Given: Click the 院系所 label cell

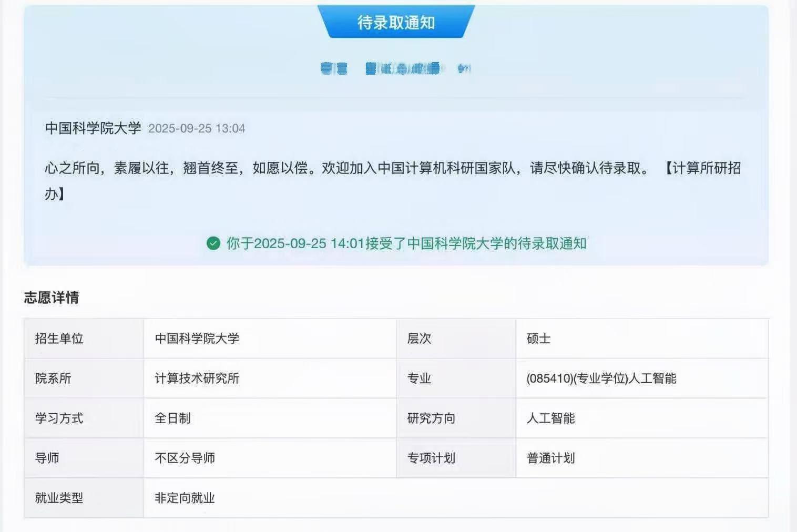Looking at the screenshot, I should 84,378.
